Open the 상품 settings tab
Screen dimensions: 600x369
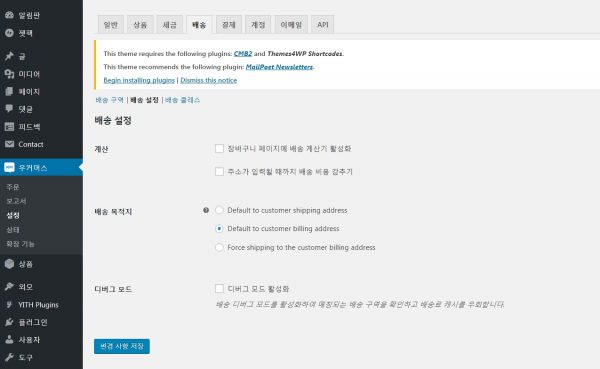tap(140, 24)
